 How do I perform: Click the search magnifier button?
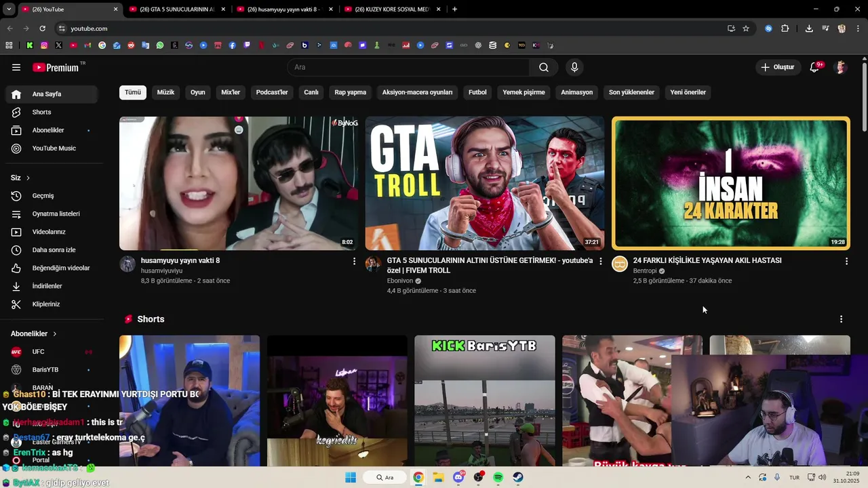[x=544, y=67]
